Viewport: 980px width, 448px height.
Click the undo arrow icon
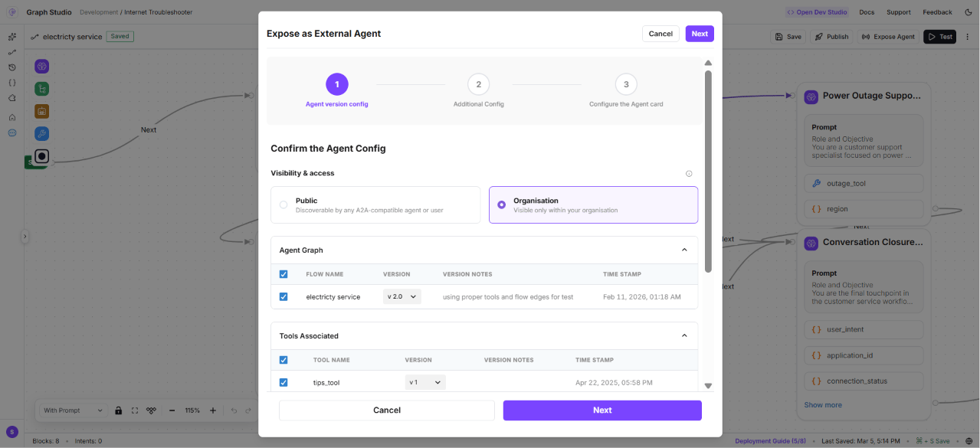[x=234, y=410]
